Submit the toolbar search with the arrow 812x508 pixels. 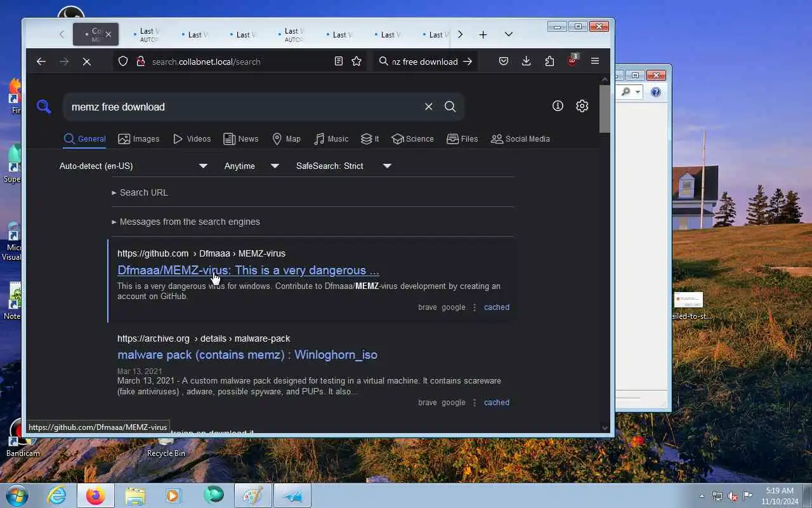pyautogui.click(x=468, y=62)
